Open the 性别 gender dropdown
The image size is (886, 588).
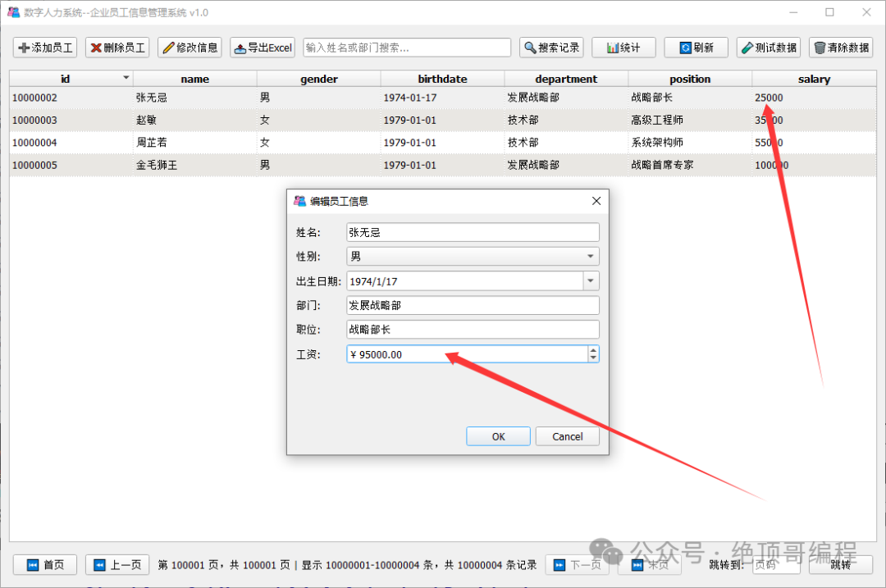tap(473, 257)
